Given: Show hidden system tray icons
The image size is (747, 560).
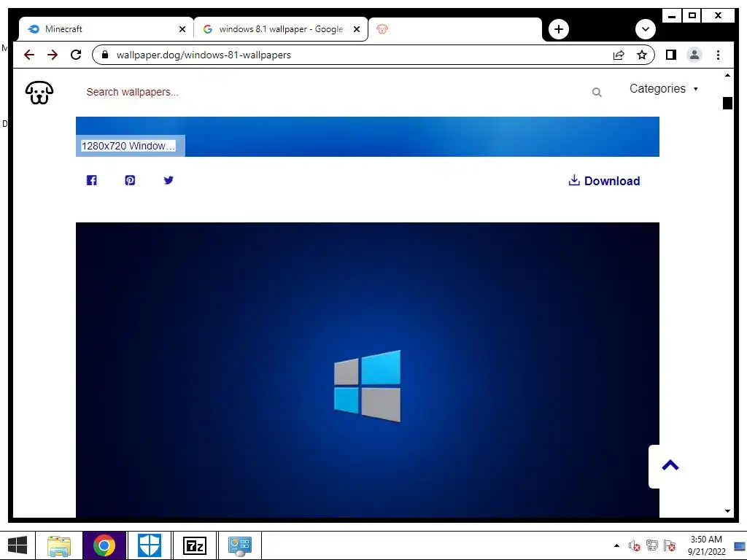Looking at the screenshot, I should pyautogui.click(x=616, y=545).
